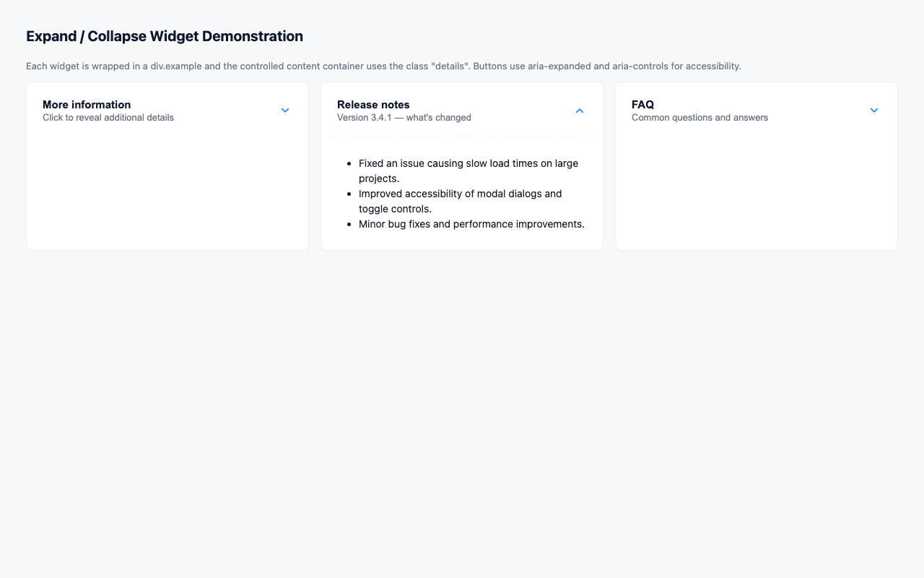Image resolution: width=924 pixels, height=578 pixels.
Task: Select the text Click to reveal additional details
Action: tap(108, 117)
